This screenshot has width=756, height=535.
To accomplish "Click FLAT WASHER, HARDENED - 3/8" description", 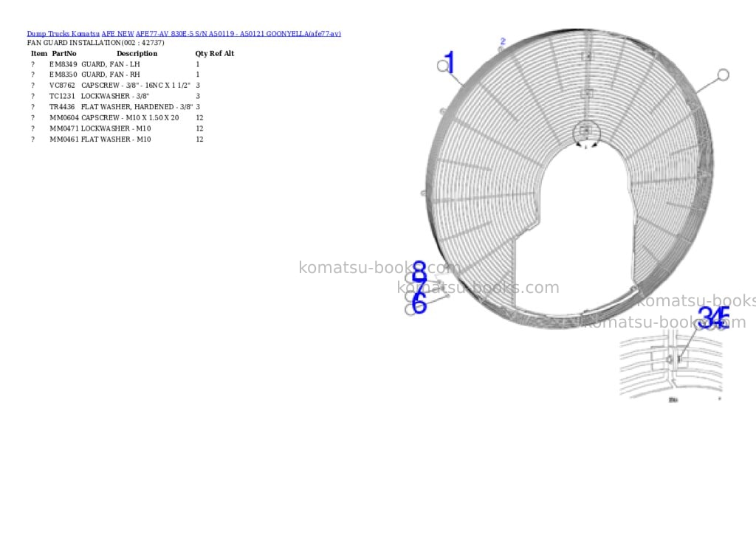I will pos(137,107).
